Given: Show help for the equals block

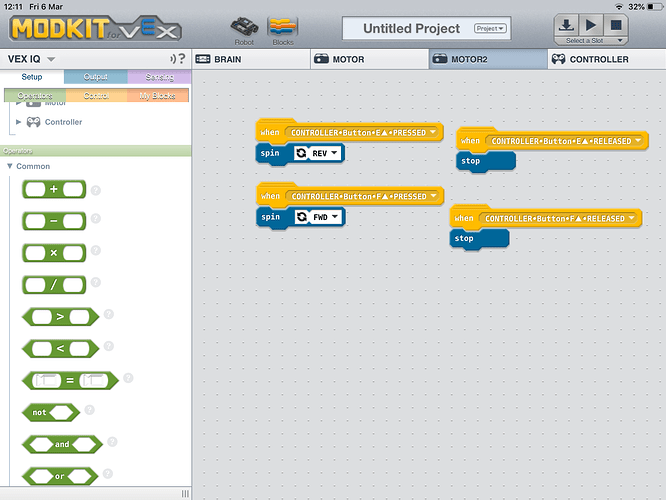Looking at the screenshot, I should [x=128, y=378].
